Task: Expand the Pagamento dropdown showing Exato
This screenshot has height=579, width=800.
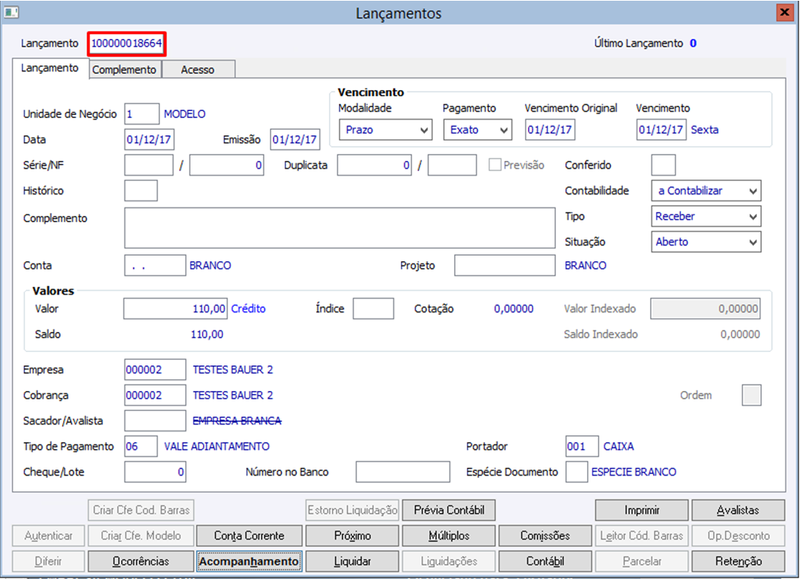Action: coord(478,130)
